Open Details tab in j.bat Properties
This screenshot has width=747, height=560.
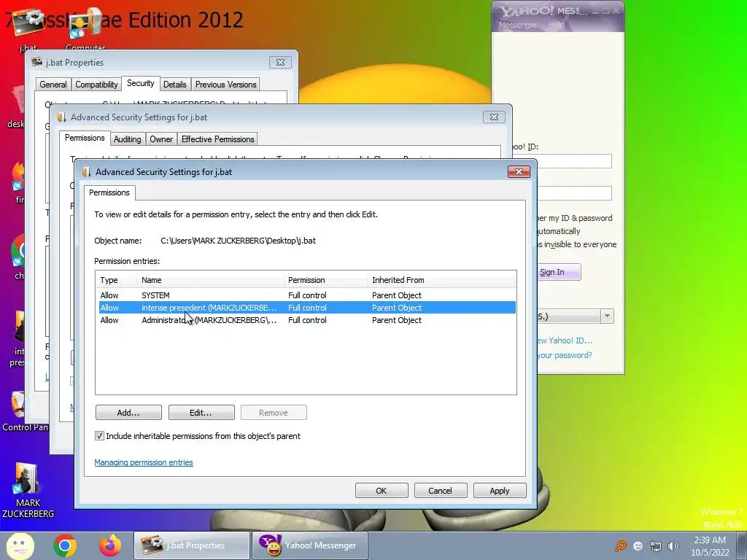coord(175,85)
